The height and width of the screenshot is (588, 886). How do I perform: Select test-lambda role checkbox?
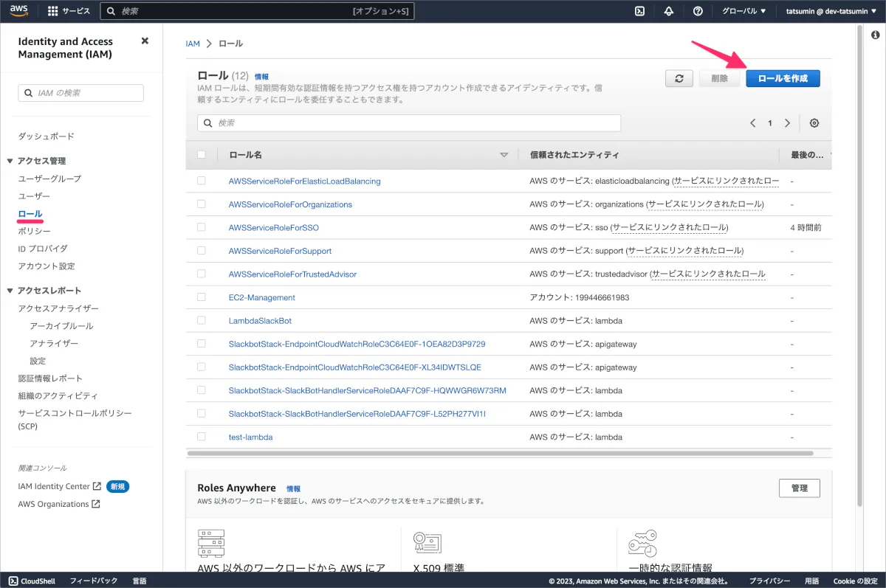pos(202,437)
